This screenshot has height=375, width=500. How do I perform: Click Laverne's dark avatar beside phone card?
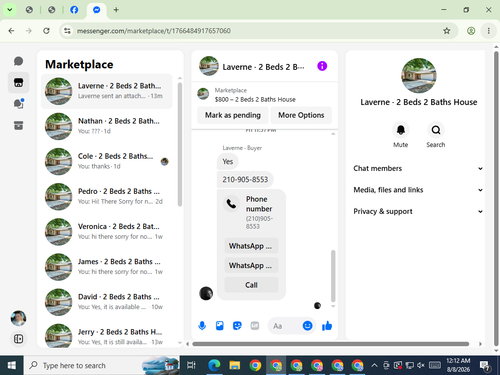pos(206,294)
